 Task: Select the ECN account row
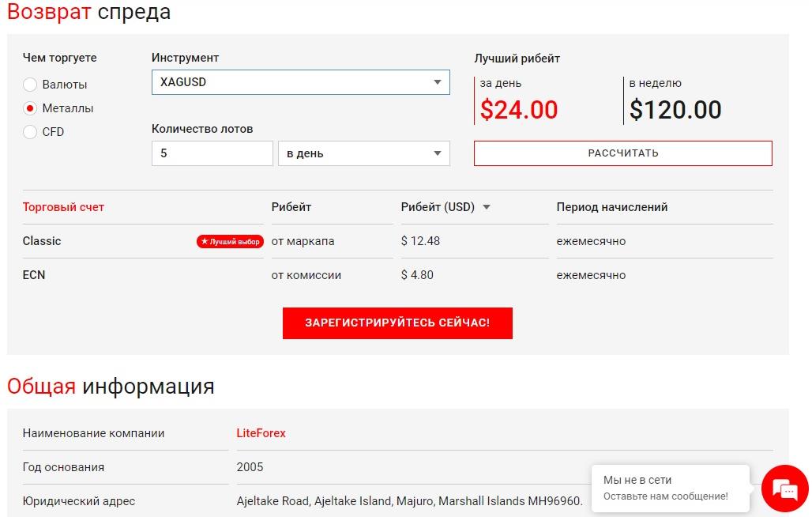coord(398,275)
